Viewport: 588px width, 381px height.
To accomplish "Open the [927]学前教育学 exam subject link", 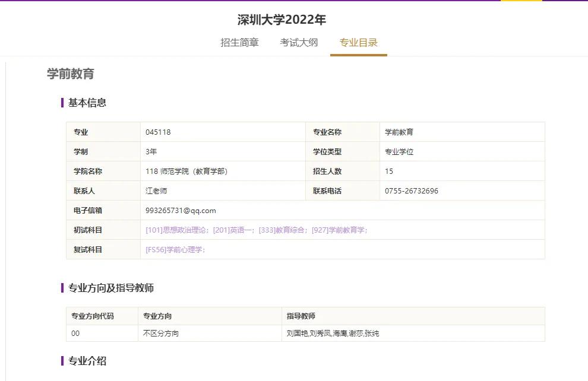I will (x=339, y=230).
